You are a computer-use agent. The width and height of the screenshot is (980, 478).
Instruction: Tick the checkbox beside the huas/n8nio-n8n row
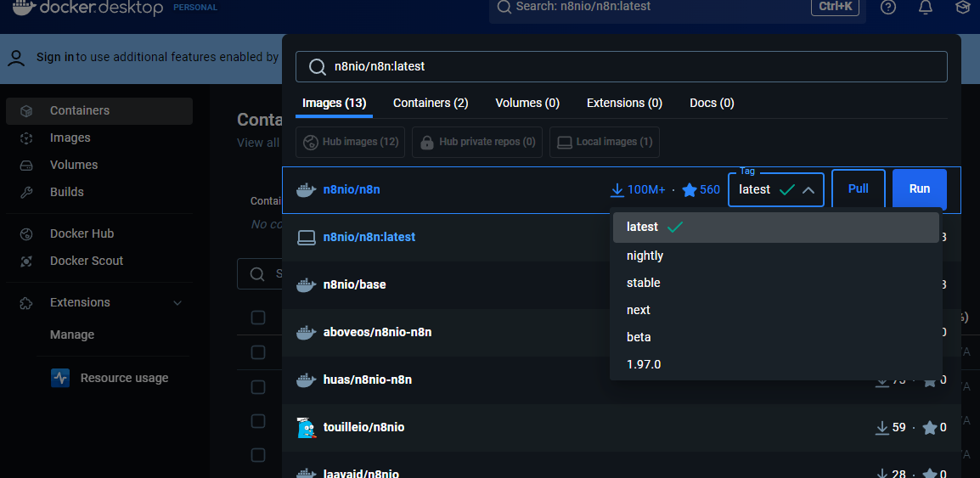[x=258, y=387]
